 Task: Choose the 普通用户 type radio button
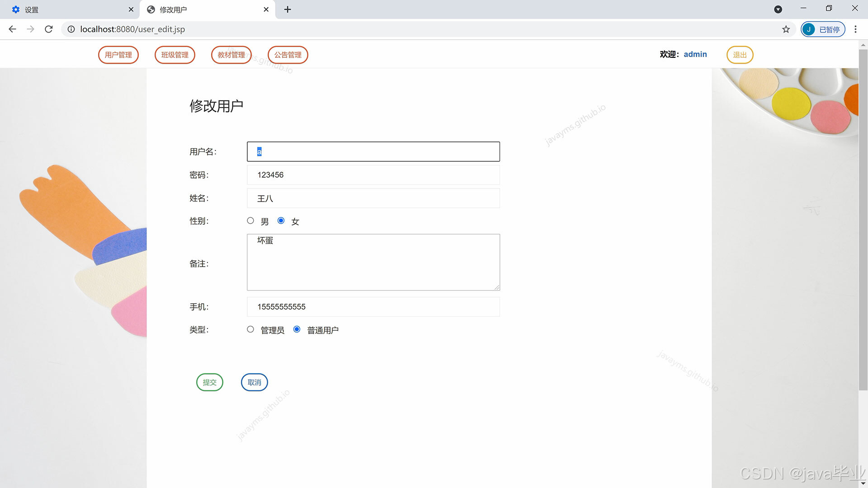(x=297, y=329)
